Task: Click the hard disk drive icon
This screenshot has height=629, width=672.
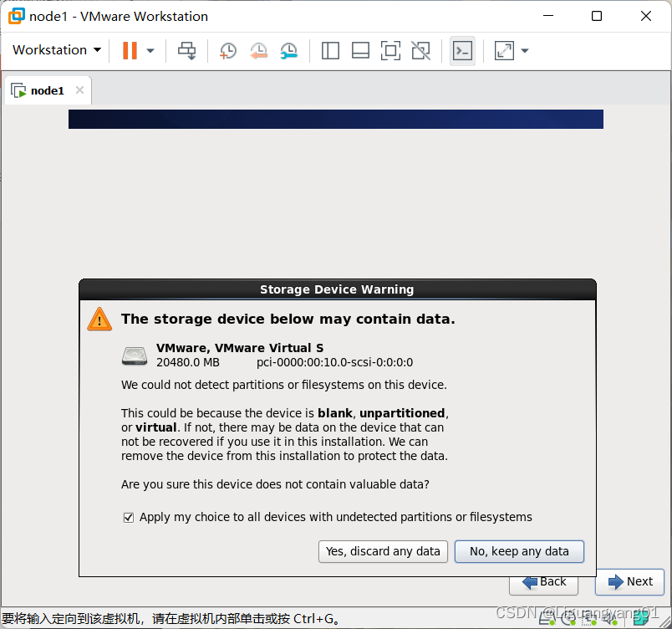Action: [x=135, y=355]
